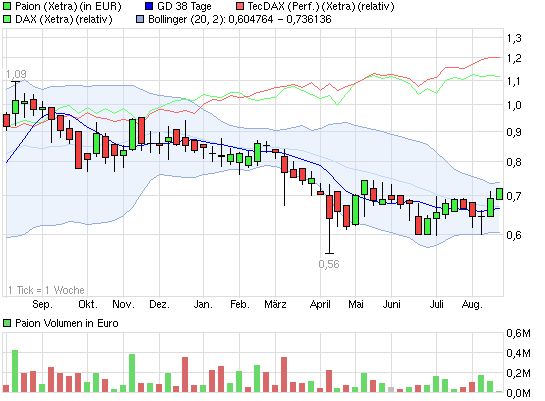Click the '0,6' price axis value
This screenshot has width=545, height=401.
coord(514,235)
